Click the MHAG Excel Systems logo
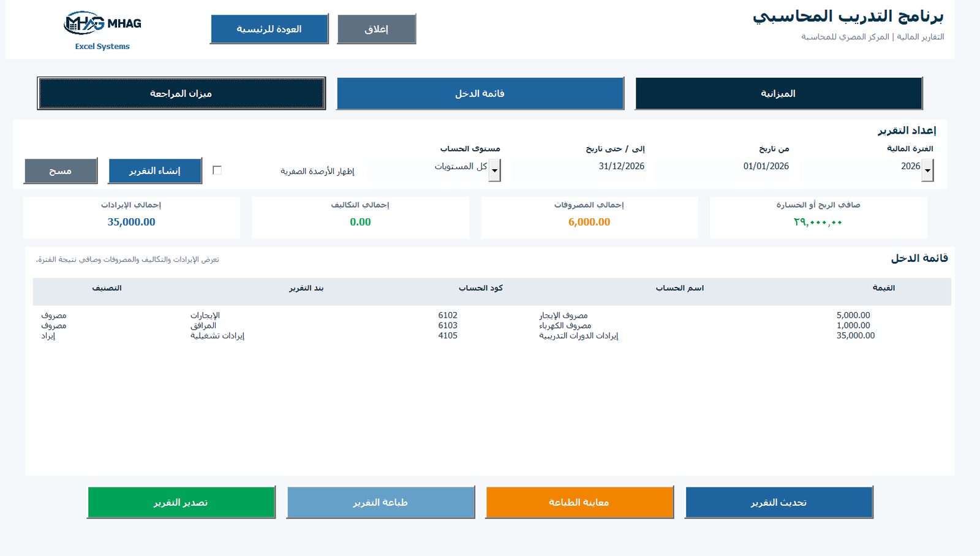This screenshot has height=556, width=980. point(102,30)
